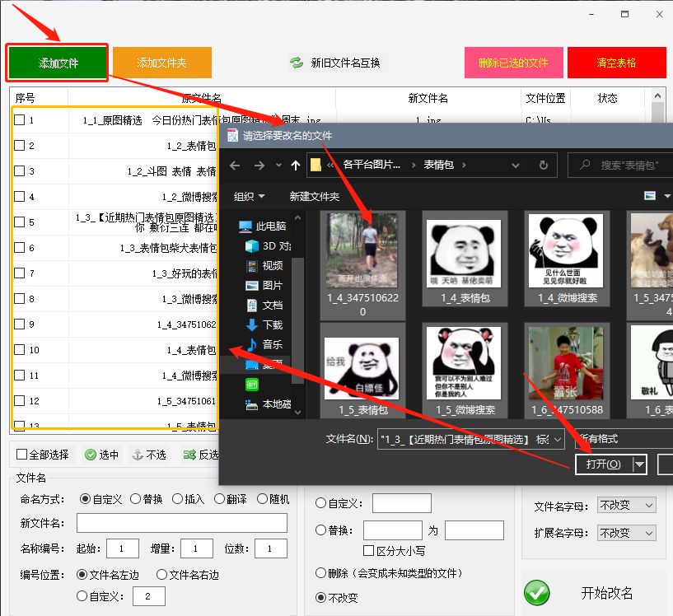
Task: Select the 此电脑 icon in dialog sidebar
Action: click(245, 225)
